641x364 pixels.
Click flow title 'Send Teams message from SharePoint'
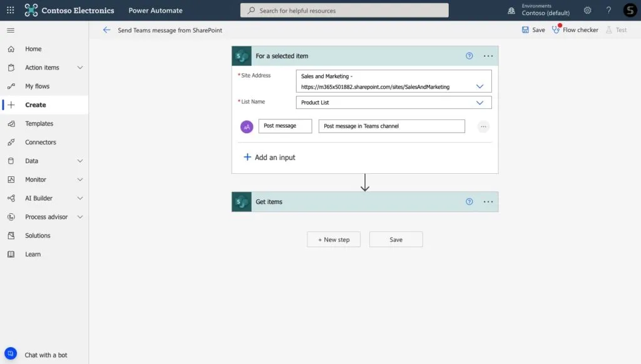(x=170, y=30)
